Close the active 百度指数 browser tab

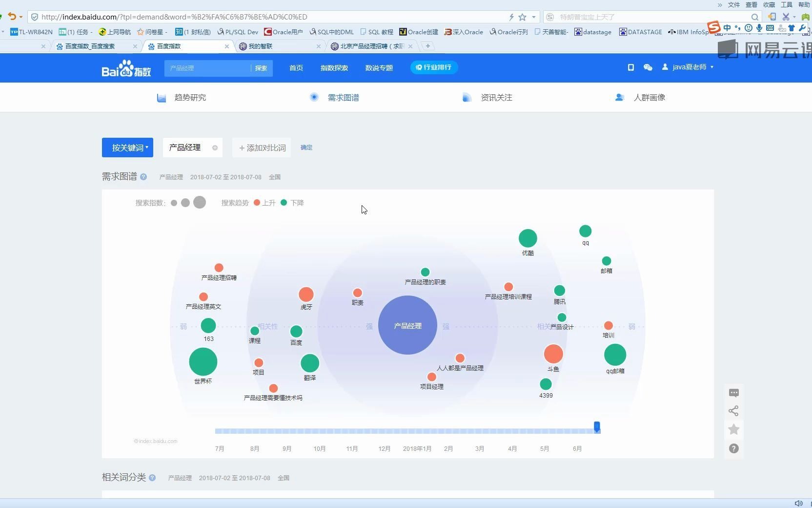pyautogui.click(x=227, y=46)
